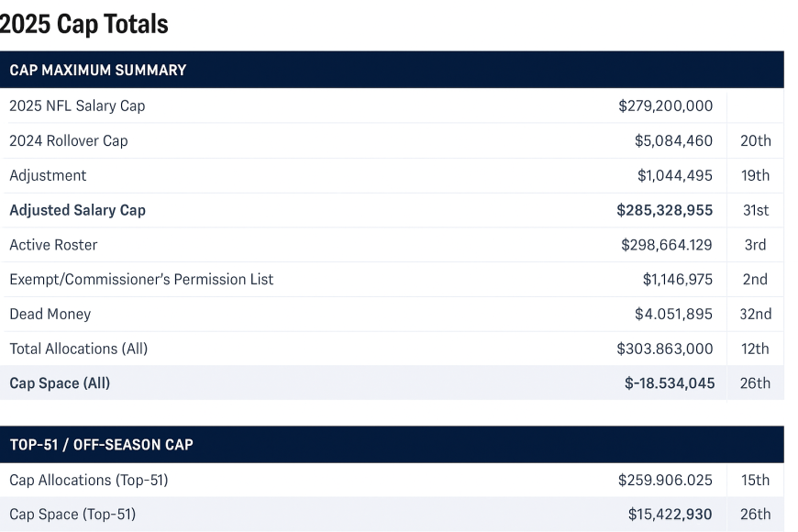Select the Cap Space (Top-51) label
798x532 pixels.
[72, 515]
